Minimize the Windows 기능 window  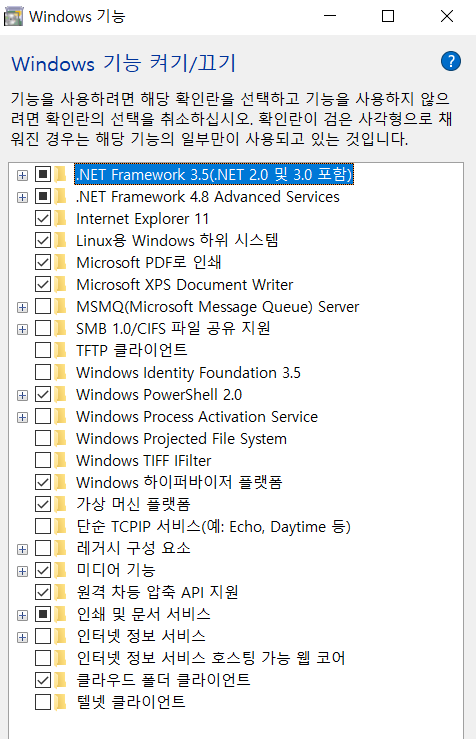pos(330,16)
